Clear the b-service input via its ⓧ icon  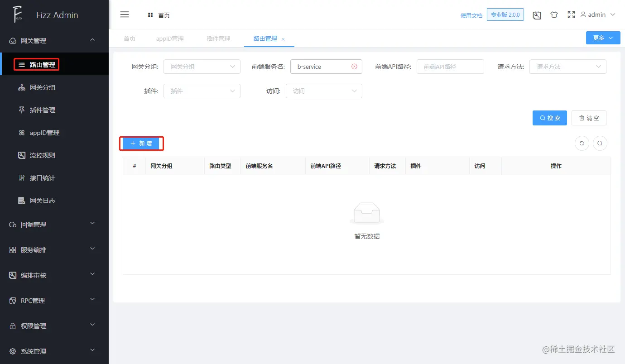[354, 66]
